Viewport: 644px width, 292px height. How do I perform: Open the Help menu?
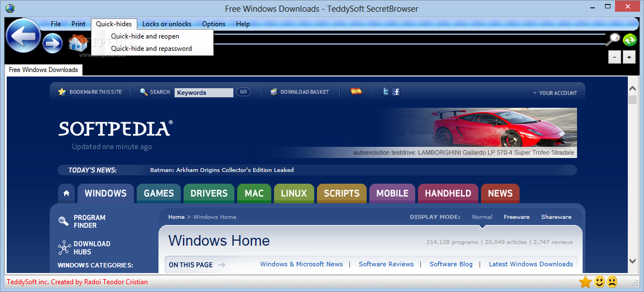pos(243,24)
